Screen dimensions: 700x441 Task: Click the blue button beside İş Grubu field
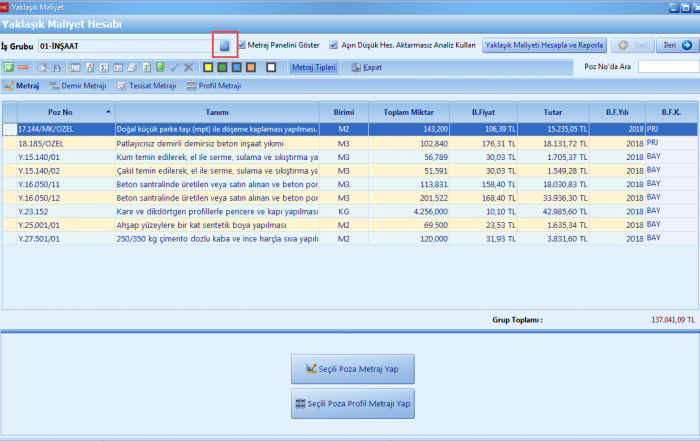(225, 45)
